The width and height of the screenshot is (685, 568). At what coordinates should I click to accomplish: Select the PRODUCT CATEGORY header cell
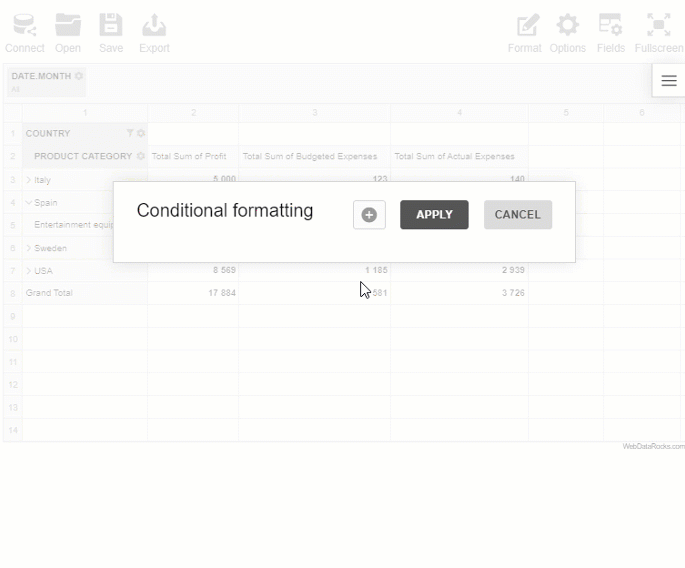coord(85,156)
